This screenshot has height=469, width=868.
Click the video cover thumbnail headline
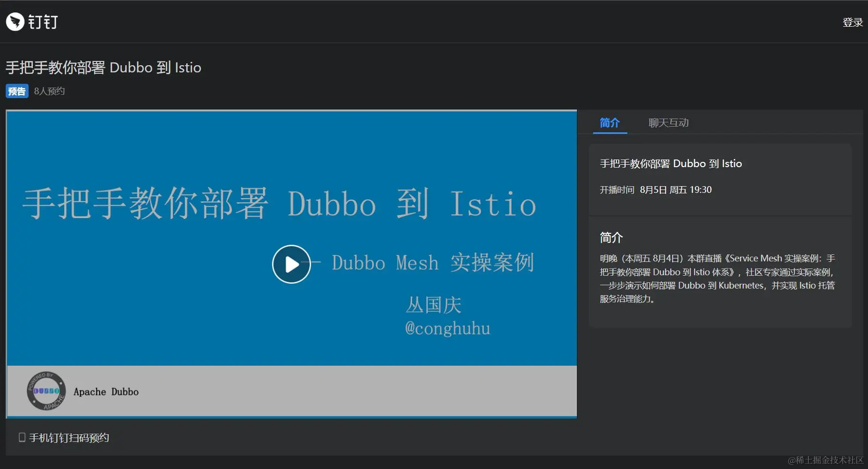[x=279, y=204]
